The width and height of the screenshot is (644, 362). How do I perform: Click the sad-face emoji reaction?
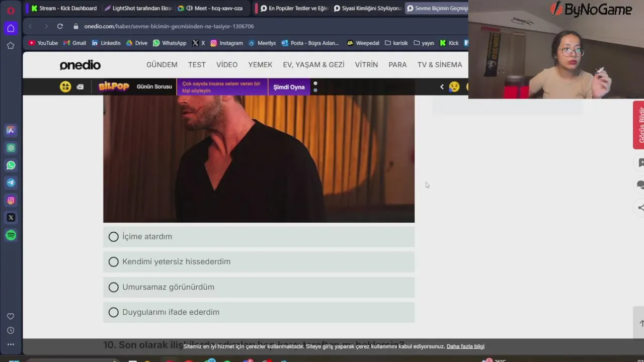click(454, 87)
